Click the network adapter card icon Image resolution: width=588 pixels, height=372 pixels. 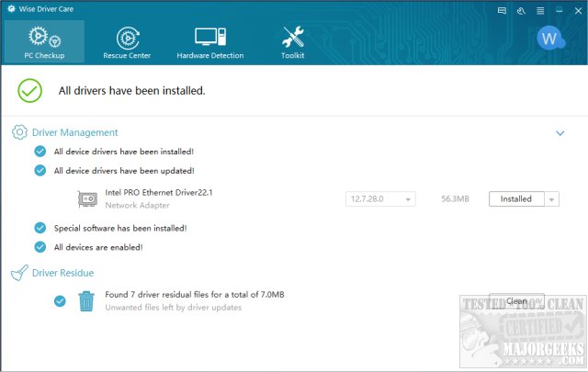tap(87, 198)
